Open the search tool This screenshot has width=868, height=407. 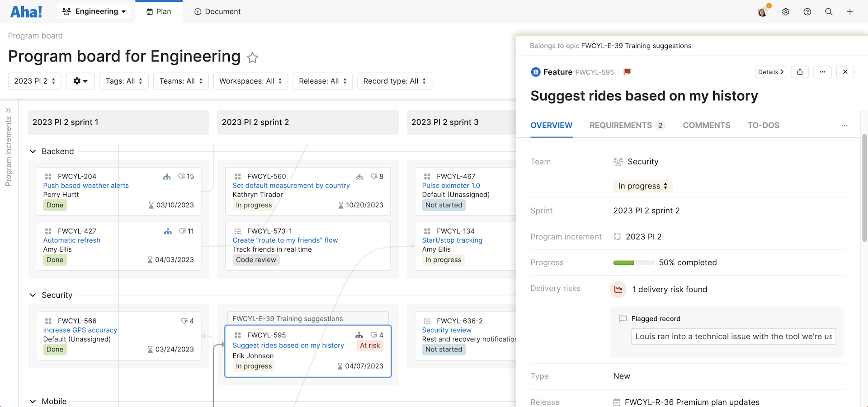click(x=829, y=11)
